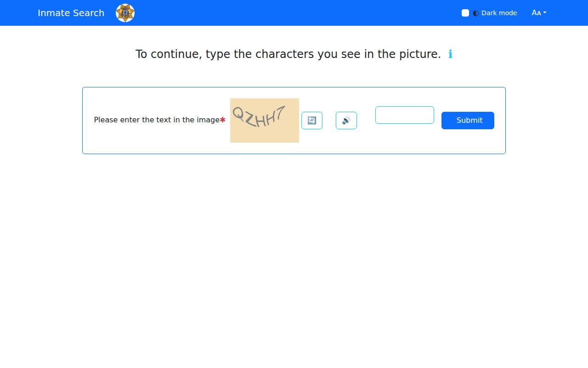Click the small caret next to AA
Screen dimensions: 588x368
click(x=545, y=13)
